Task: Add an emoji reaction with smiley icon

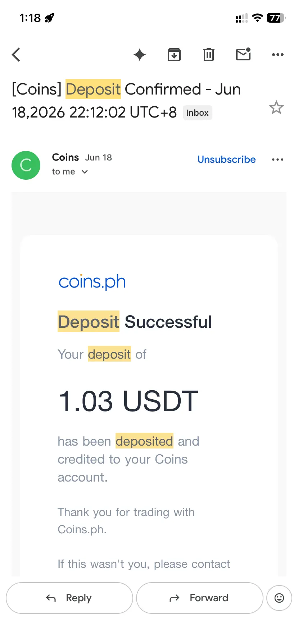Action: pyautogui.click(x=279, y=598)
